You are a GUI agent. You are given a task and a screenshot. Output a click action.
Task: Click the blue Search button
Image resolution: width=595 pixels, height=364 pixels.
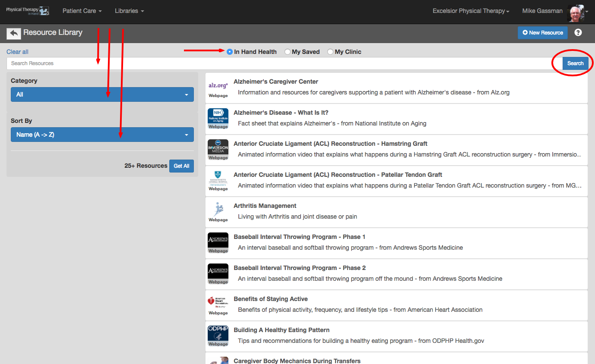pyautogui.click(x=575, y=63)
